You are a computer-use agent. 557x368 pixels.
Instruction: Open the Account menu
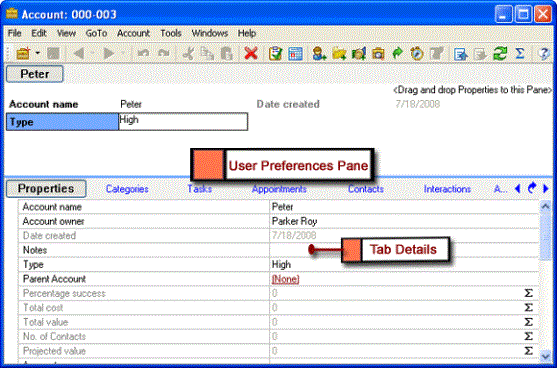click(133, 33)
